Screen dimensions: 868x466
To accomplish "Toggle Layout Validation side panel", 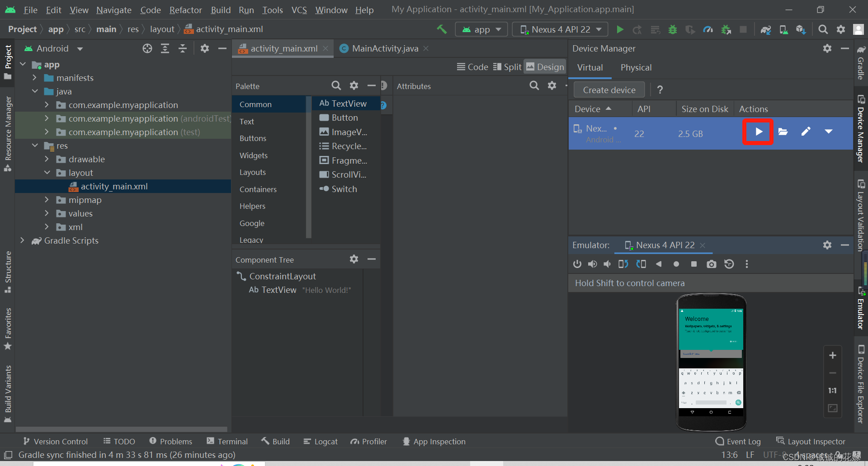I will click(x=861, y=215).
